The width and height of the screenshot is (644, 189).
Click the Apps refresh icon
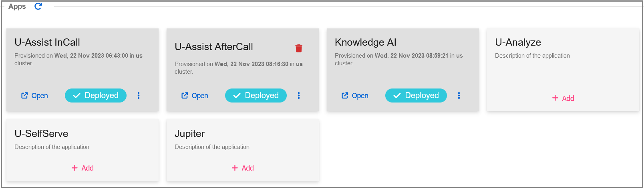pyautogui.click(x=38, y=6)
